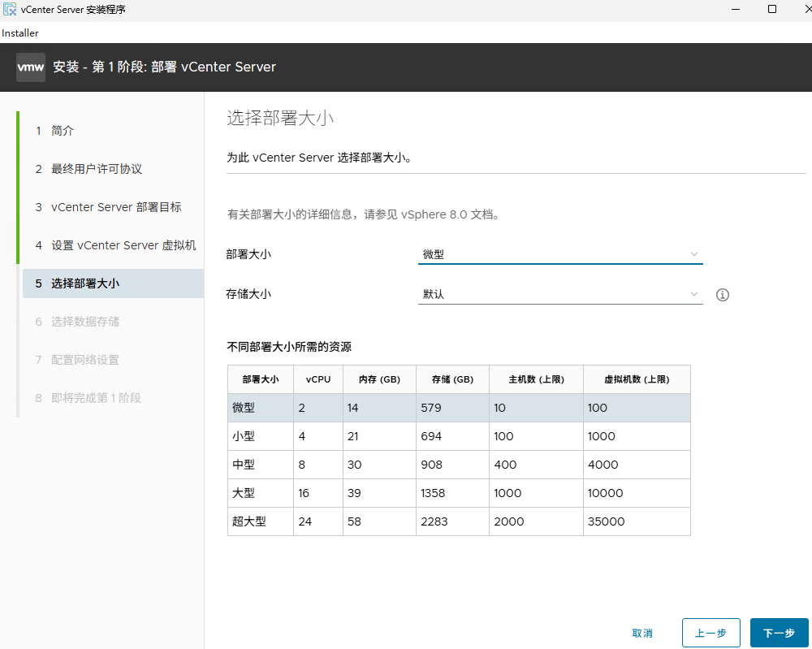Image resolution: width=812 pixels, height=649 pixels.
Task: Click the vCenter Server installer icon in title bar
Action: pyautogui.click(x=10, y=9)
